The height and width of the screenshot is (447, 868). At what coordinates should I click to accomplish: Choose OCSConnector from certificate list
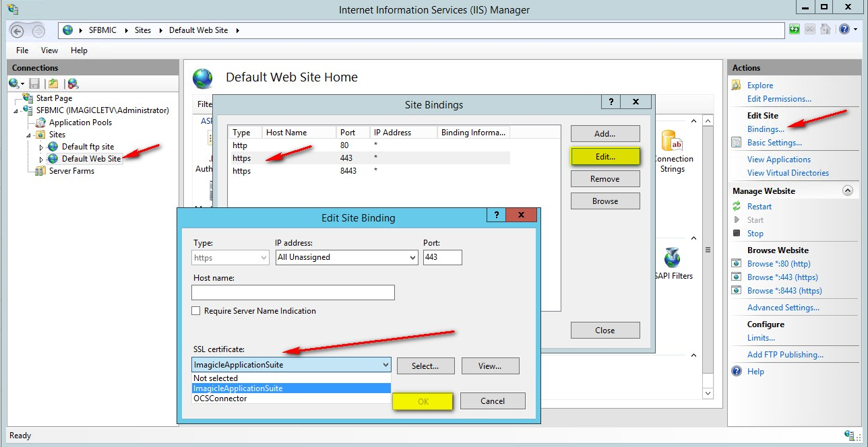(220, 399)
